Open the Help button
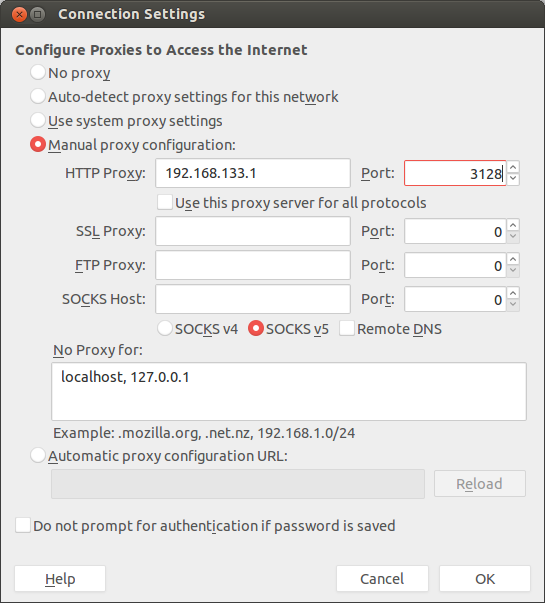This screenshot has width=545, height=603. 60,578
